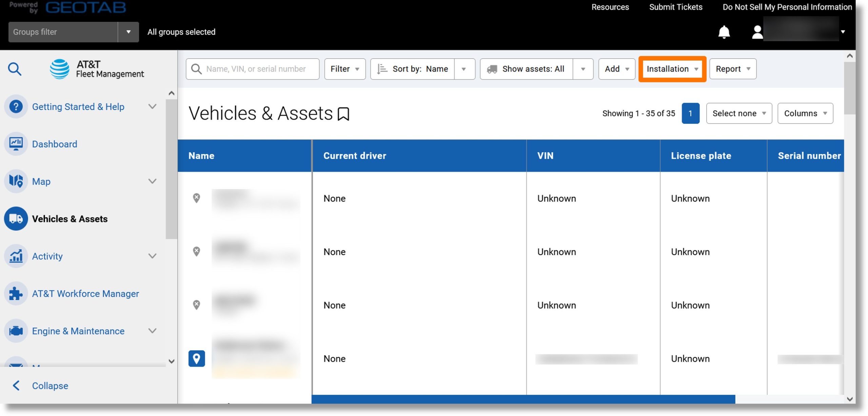Click the Report button
This screenshot has width=868, height=416.
732,68
